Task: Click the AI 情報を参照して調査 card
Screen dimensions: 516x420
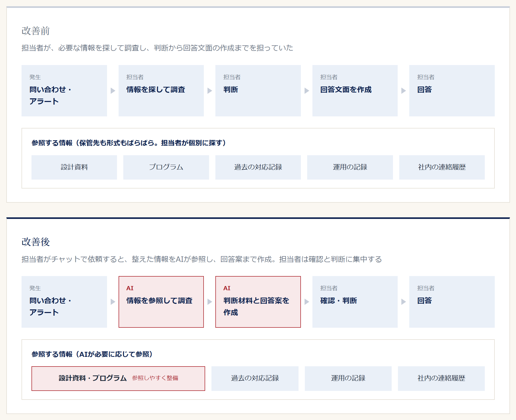Action: pyautogui.click(x=161, y=302)
